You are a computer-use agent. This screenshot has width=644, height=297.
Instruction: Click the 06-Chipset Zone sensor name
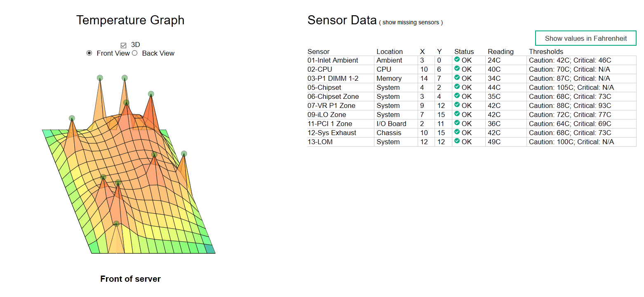[x=333, y=96]
